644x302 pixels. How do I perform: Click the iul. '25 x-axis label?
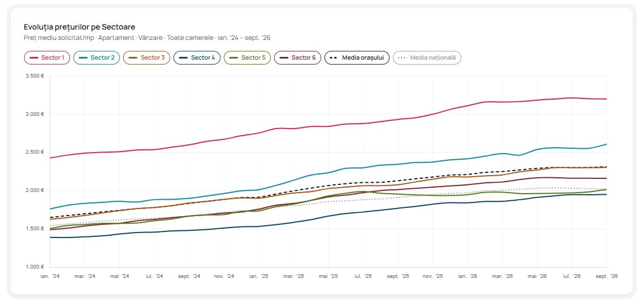tap(363, 276)
